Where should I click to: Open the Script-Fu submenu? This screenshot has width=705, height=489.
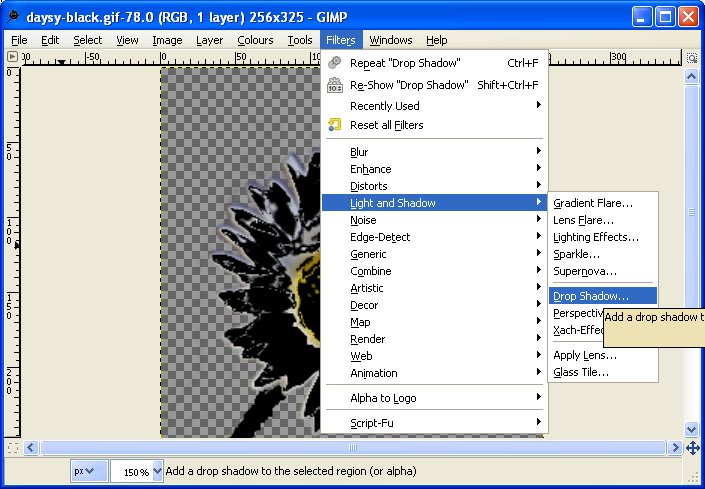click(x=434, y=422)
